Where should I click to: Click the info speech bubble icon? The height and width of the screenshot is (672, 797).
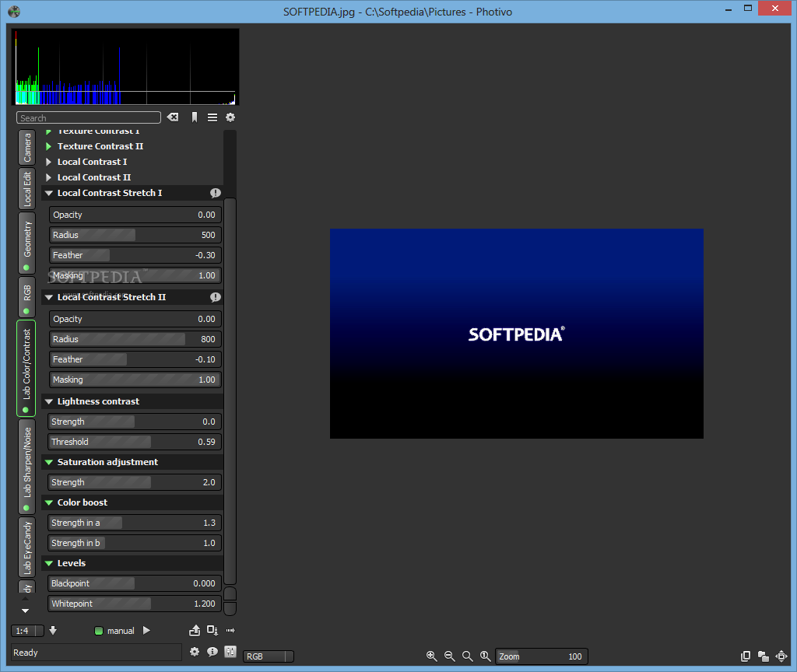tap(212, 652)
